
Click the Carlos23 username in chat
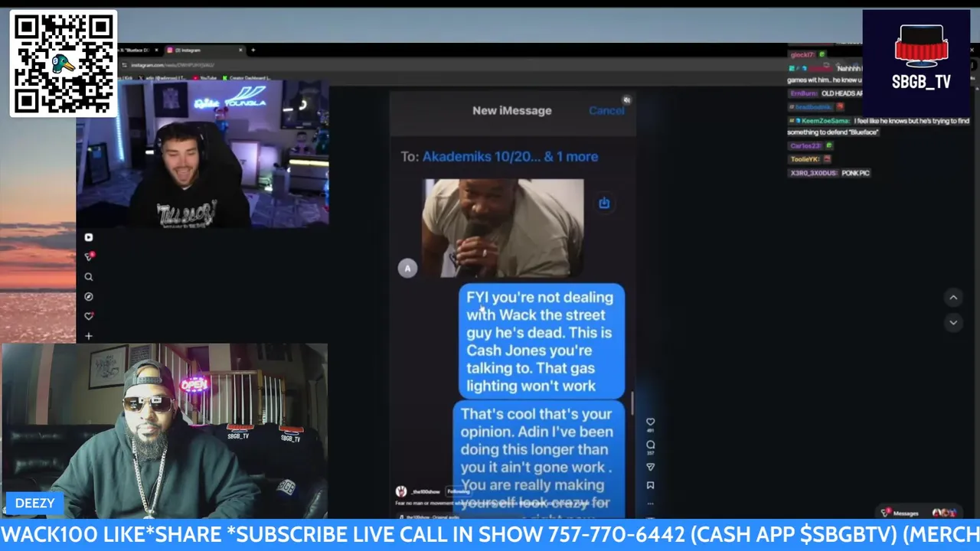pyautogui.click(x=805, y=145)
